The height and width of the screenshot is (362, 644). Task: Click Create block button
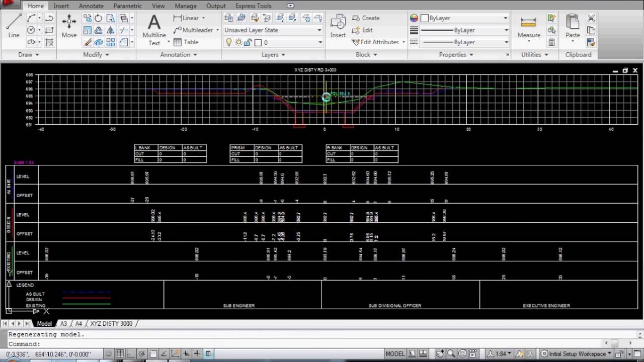(x=366, y=18)
